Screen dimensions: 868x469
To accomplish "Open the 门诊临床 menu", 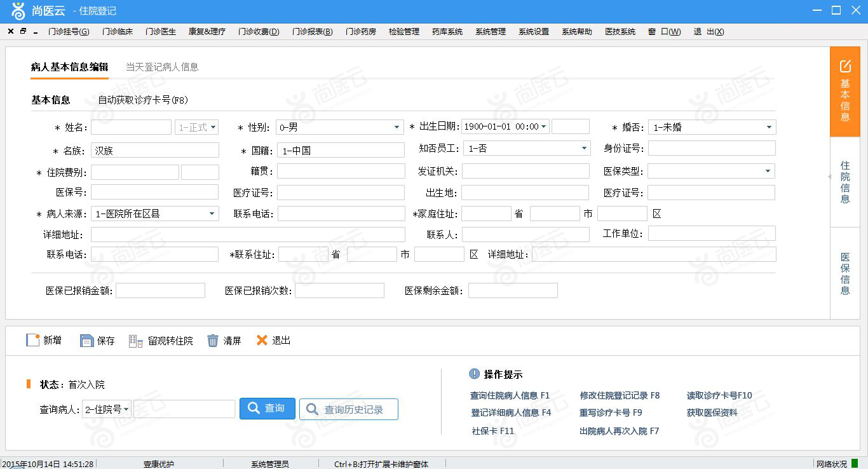I will [x=118, y=32].
